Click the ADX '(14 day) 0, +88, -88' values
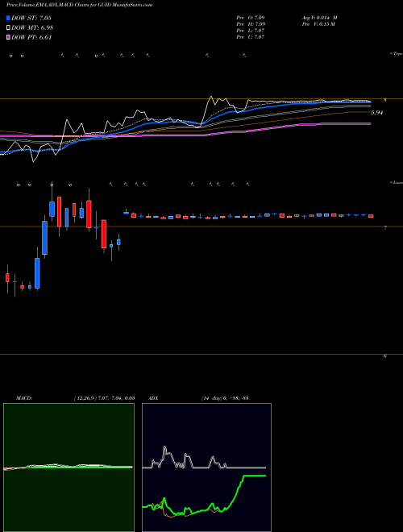The image size is (403, 532). tap(225, 398)
